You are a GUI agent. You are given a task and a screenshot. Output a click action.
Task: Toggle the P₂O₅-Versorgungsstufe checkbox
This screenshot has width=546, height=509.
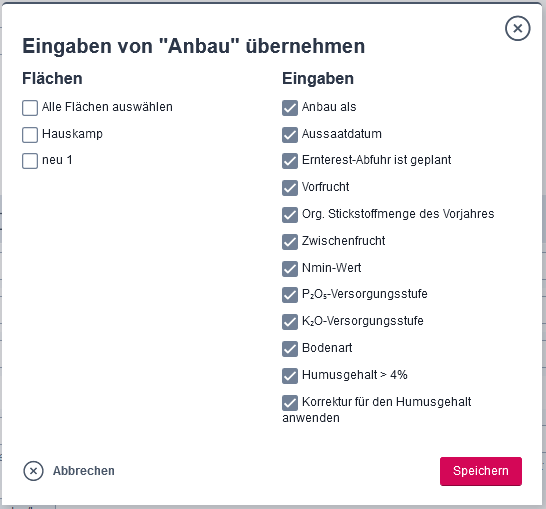pyautogui.click(x=290, y=295)
